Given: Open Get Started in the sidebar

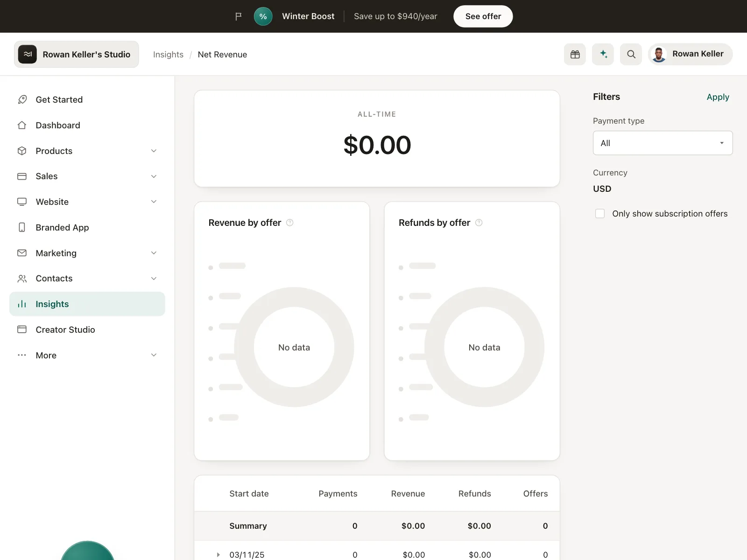Looking at the screenshot, I should 87,99.
